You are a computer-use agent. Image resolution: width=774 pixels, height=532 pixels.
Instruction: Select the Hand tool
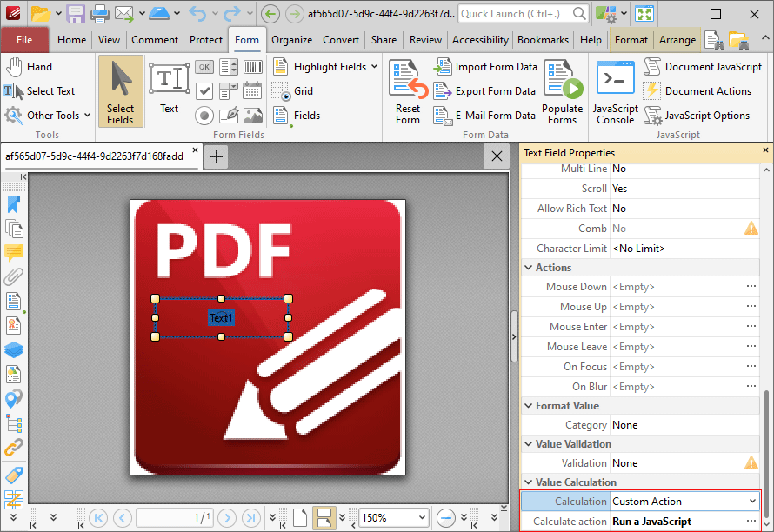(x=29, y=67)
